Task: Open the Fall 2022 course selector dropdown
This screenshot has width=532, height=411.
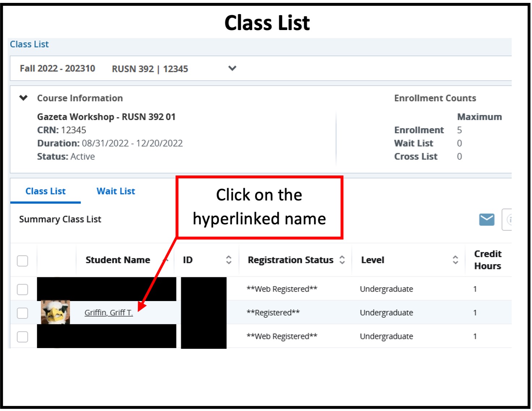Action: point(232,68)
